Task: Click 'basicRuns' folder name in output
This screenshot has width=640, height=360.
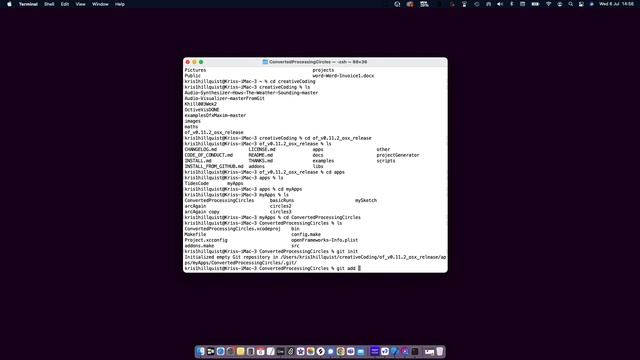Action: 282,201
